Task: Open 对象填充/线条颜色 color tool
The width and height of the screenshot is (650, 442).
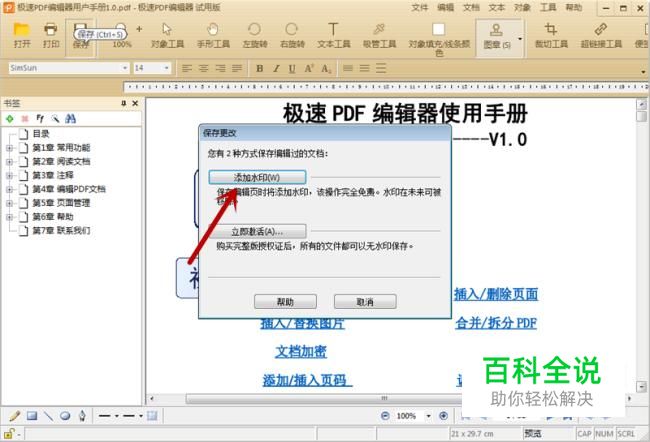Action: pos(439,38)
